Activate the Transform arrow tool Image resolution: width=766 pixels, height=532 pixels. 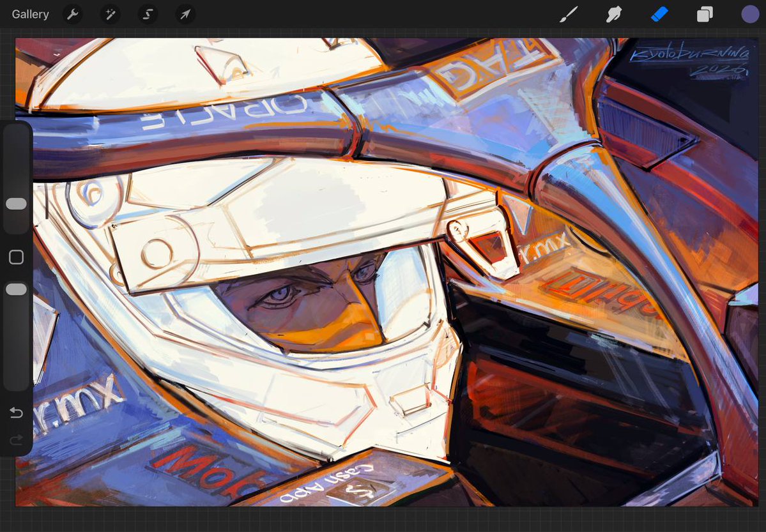[x=185, y=15]
